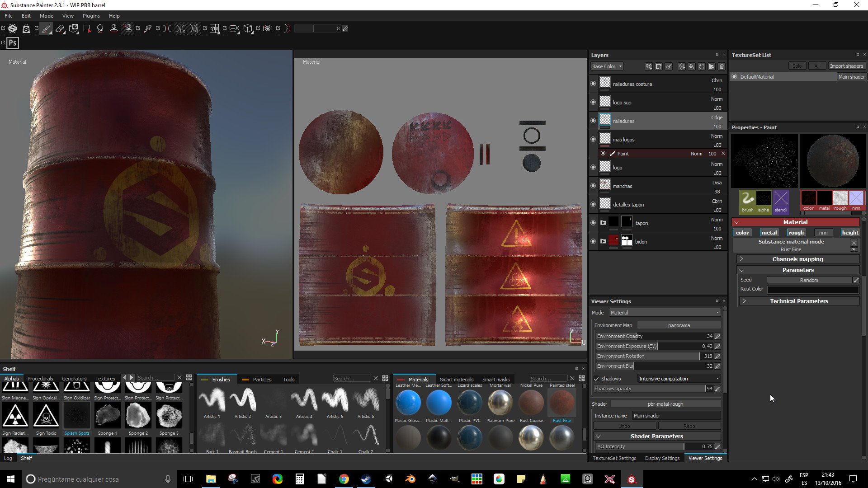Click the Import shaders button

(846, 66)
